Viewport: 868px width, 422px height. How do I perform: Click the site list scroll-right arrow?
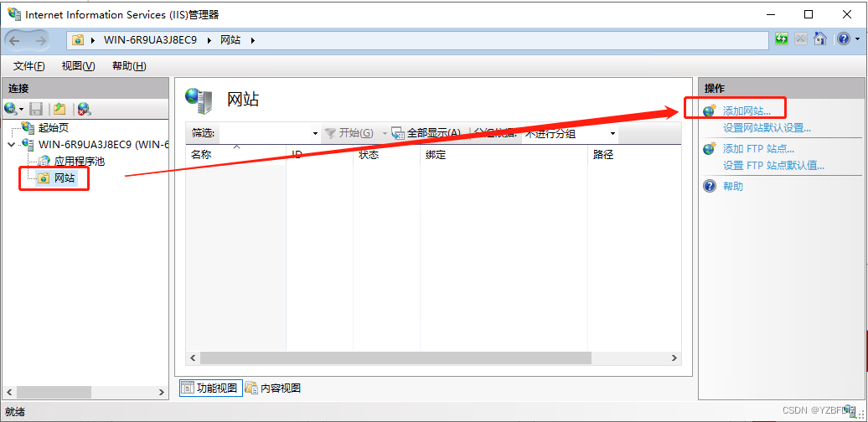(674, 358)
